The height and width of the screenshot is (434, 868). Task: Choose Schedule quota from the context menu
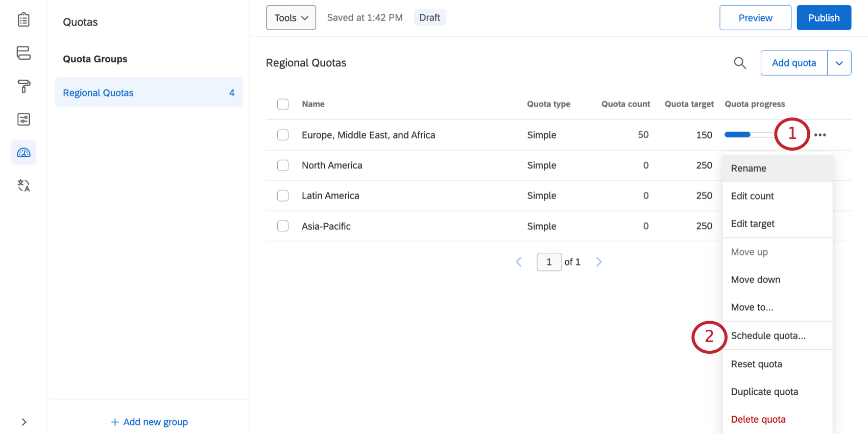coord(768,335)
